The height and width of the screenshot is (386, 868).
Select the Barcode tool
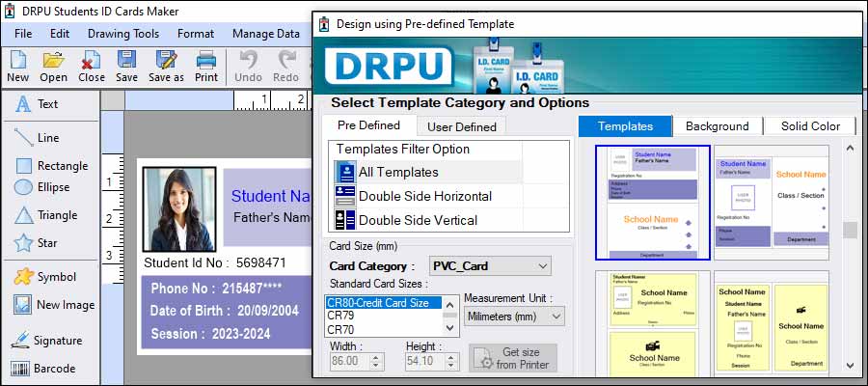pyautogui.click(x=43, y=369)
